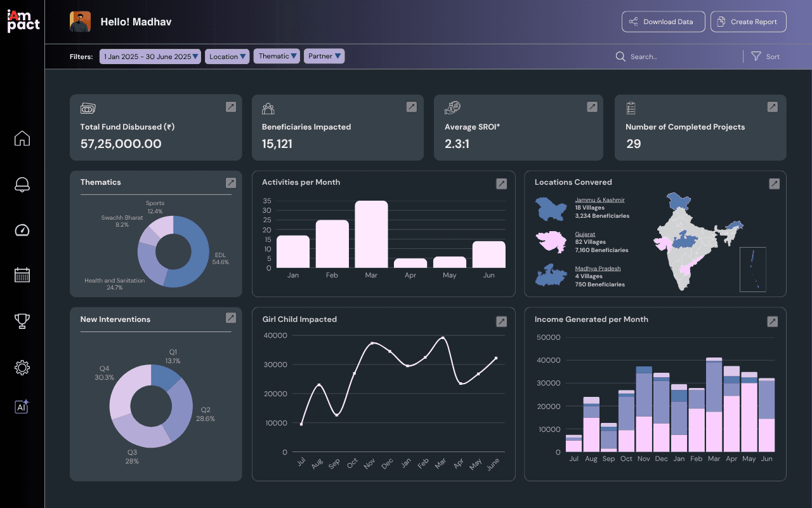Click Madhav's profile avatar
This screenshot has width=812, height=508.
click(80, 22)
